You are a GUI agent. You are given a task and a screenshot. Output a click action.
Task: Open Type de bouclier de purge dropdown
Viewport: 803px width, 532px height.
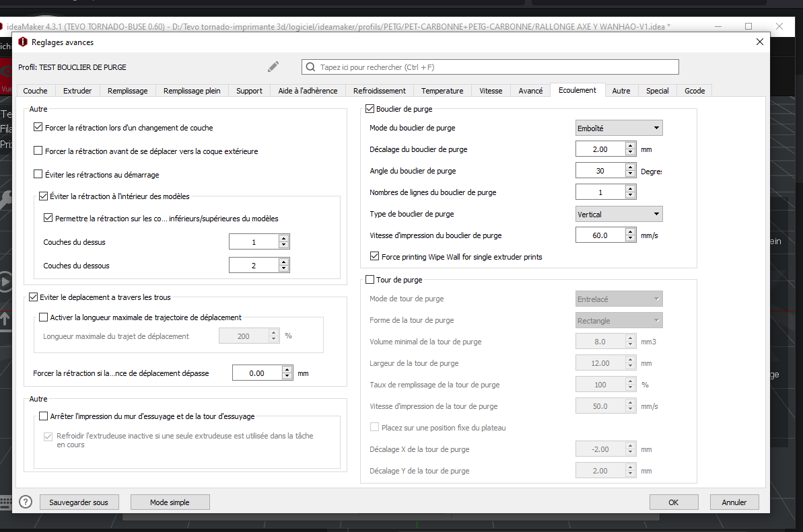pos(619,214)
